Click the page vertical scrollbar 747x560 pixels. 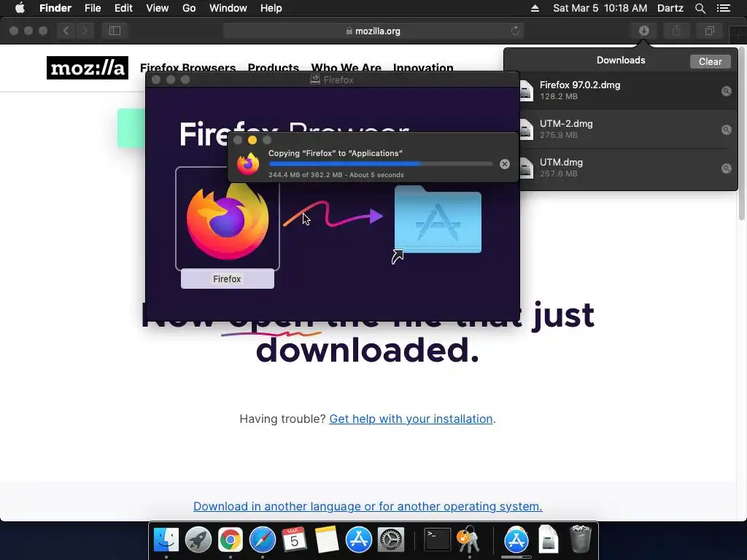(x=742, y=133)
